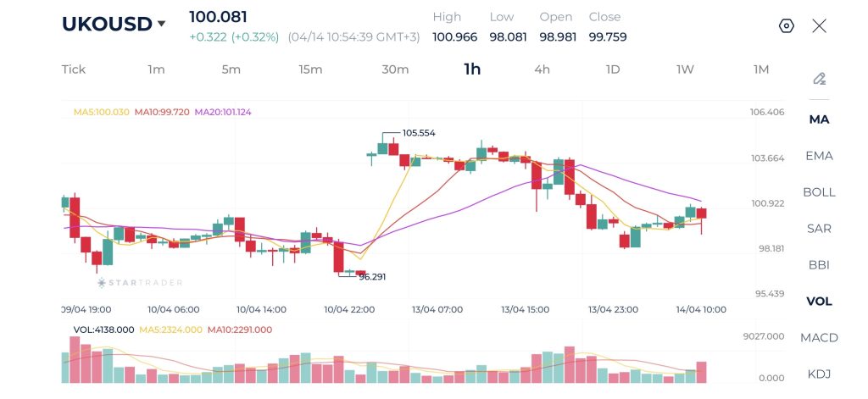Toggle the MA indicator
Image resolution: width=868 pixels, height=399 pixels.
819,119
